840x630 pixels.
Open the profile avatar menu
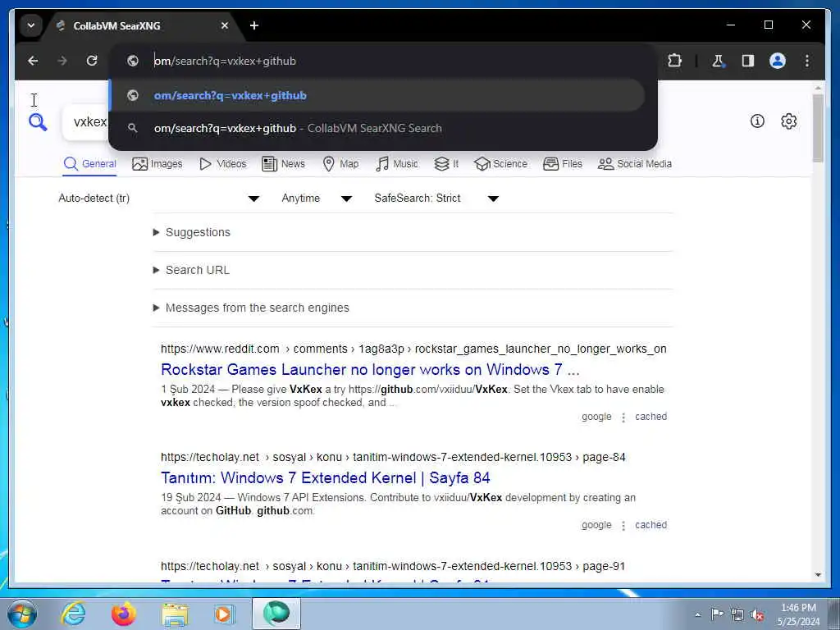click(778, 61)
